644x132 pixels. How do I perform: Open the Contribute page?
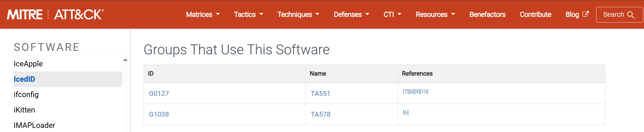[535, 14]
